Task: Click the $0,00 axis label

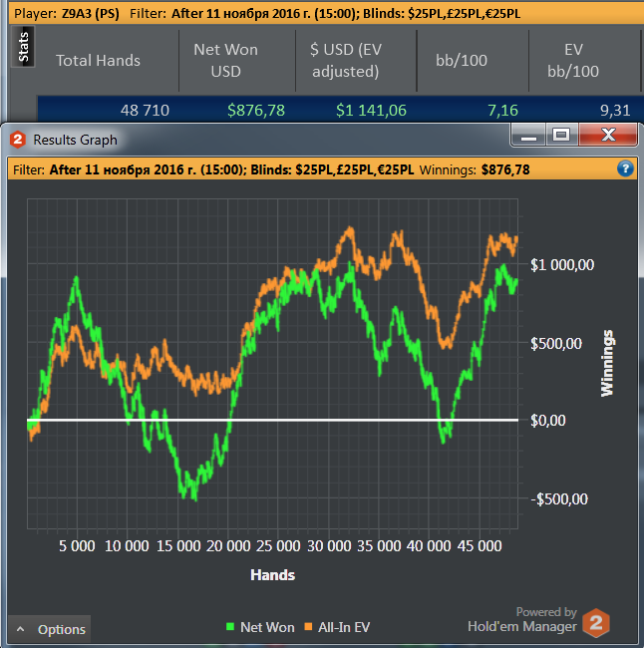Action: (x=547, y=421)
